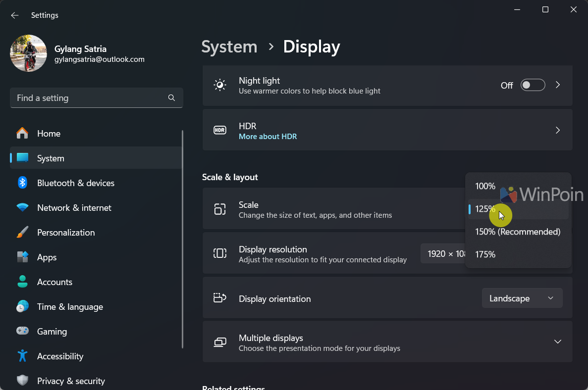Toggle the Night light switch on
This screenshot has height=390, width=588.
533,85
